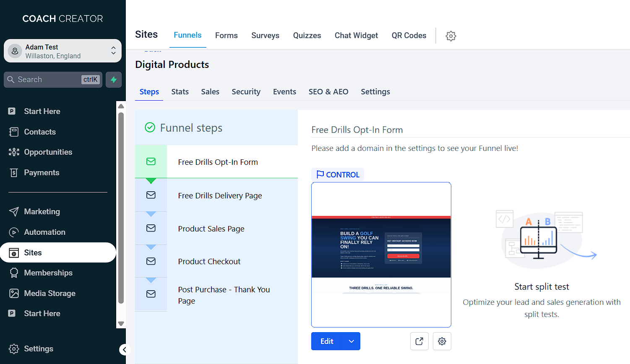The height and width of the screenshot is (364, 630).
Task: Click the Automation play circle icon
Action: tap(14, 232)
